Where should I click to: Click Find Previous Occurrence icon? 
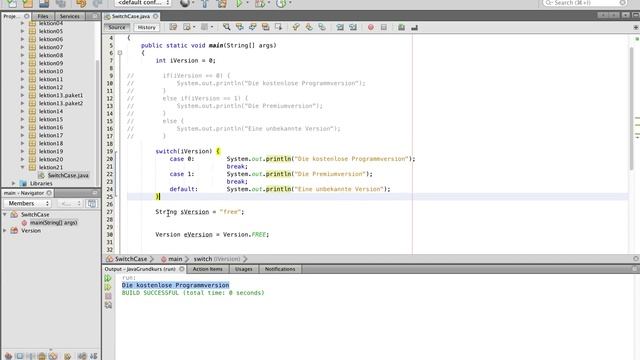[x=239, y=27]
